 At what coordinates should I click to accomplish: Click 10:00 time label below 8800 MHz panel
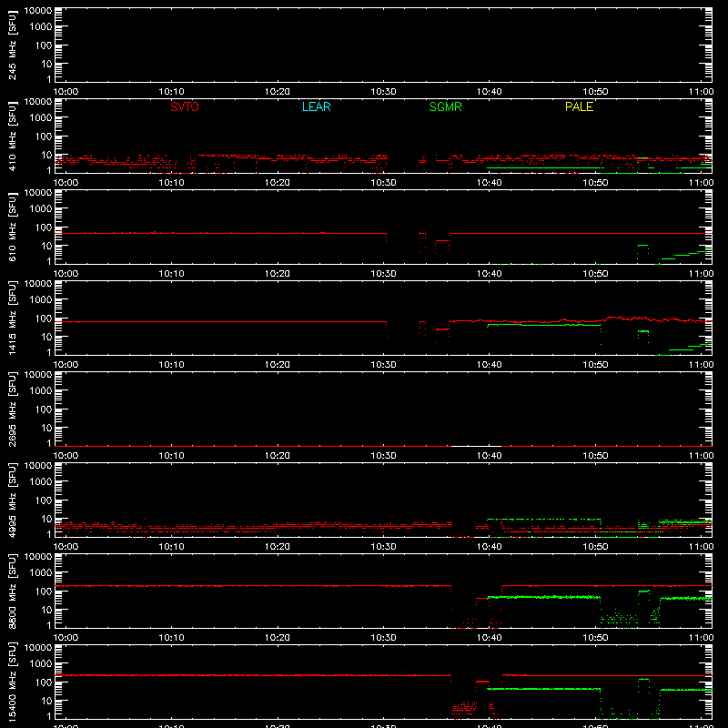point(66,638)
